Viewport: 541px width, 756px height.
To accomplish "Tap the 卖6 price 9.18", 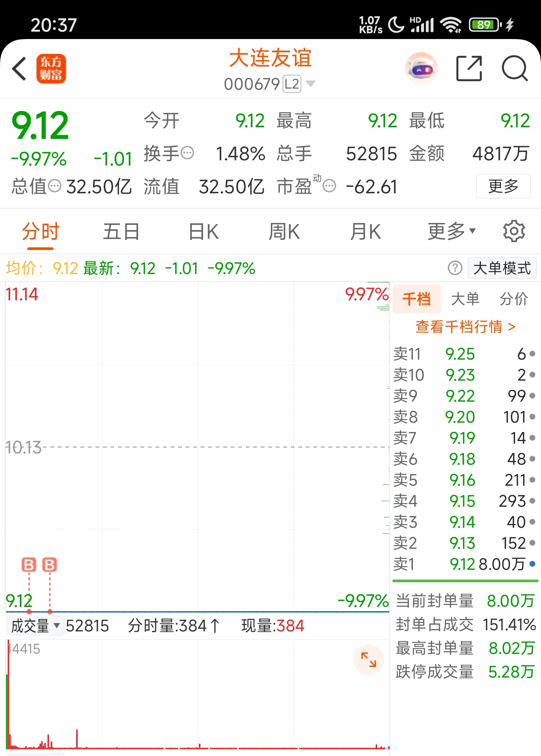I will coord(462,459).
